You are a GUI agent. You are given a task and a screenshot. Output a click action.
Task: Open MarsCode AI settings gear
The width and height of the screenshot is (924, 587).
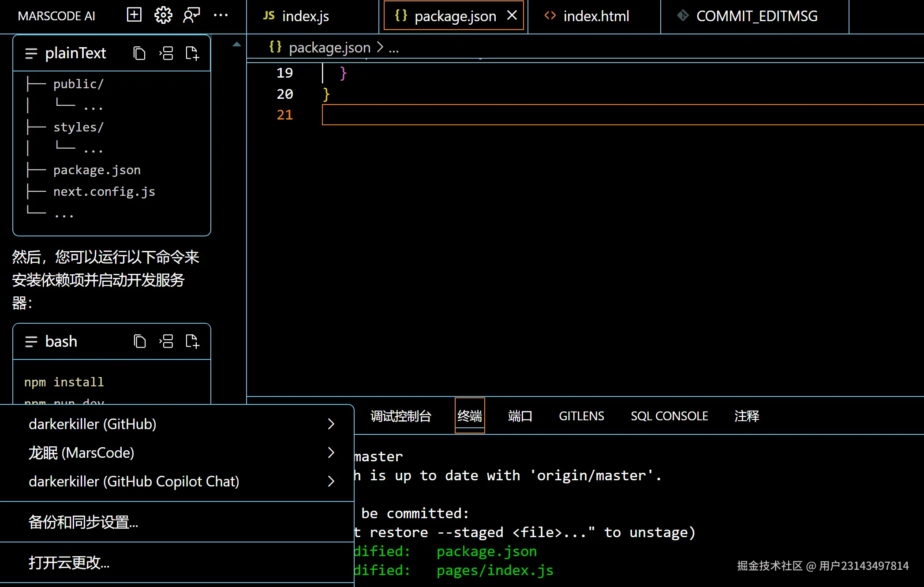point(163,15)
